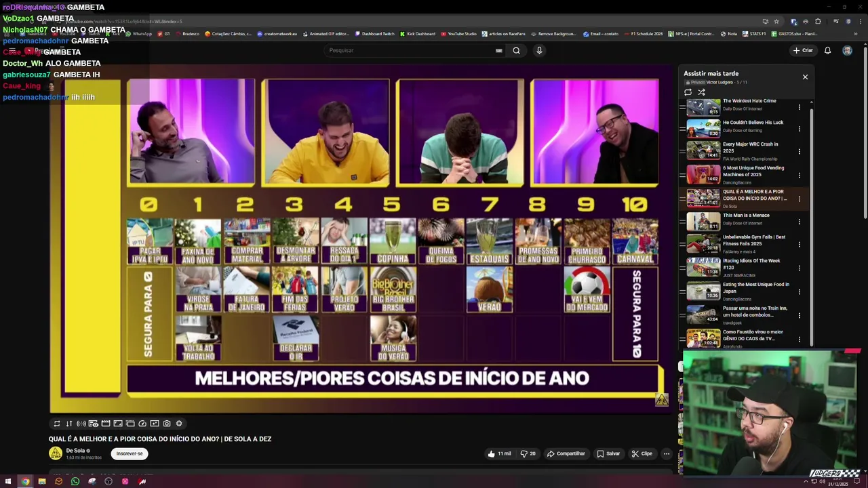Click the up-down arrows icon in extension toolbar
This screenshot has width=868, height=488.
point(68,424)
